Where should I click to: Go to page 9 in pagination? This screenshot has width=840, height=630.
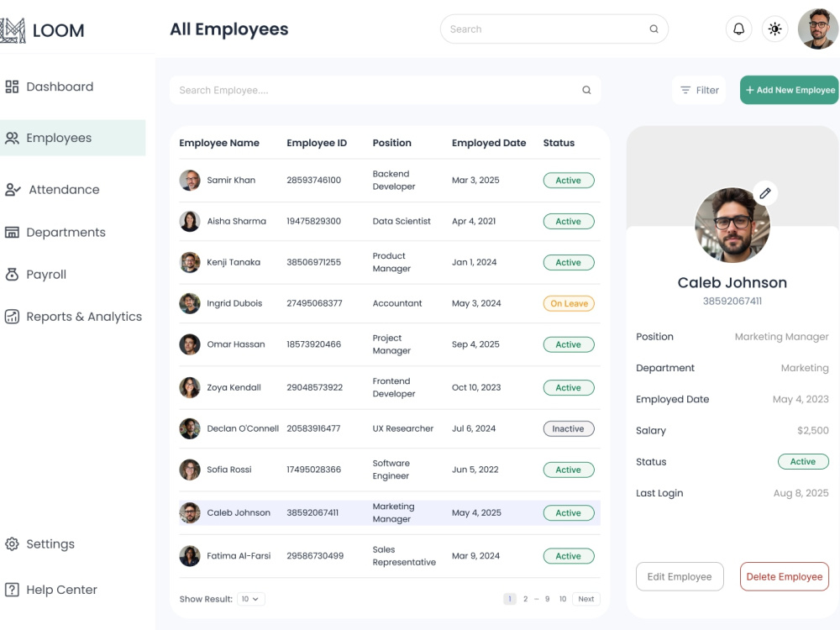[x=547, y=599]
